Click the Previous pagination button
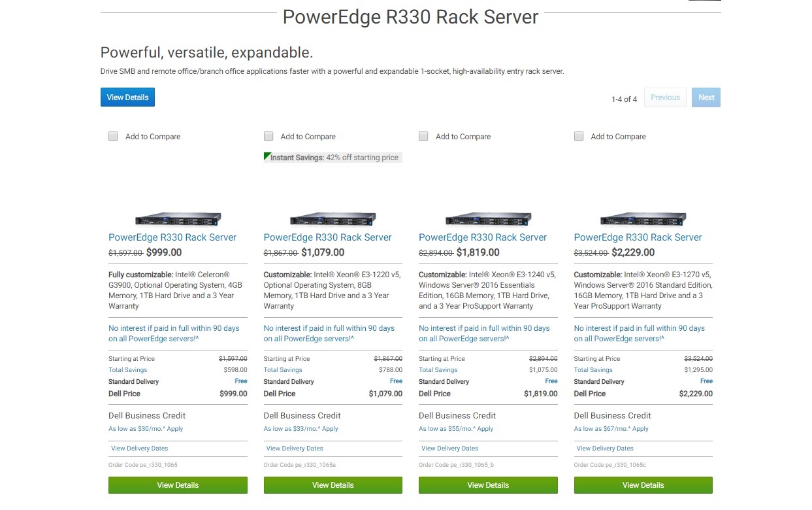 click(665, 97)
